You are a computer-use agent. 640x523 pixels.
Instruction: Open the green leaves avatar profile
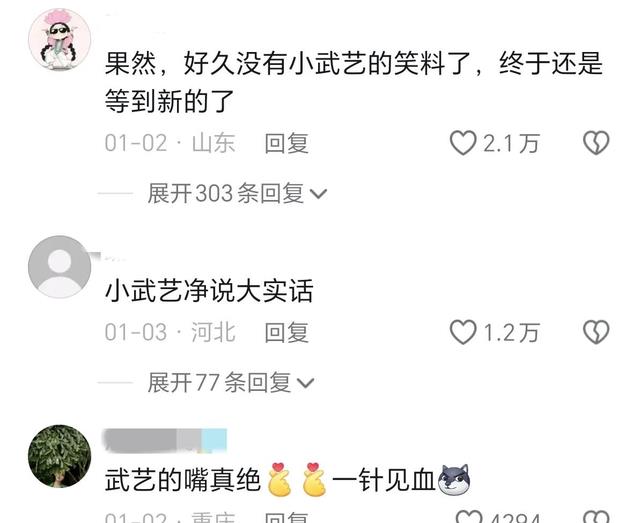pos(60,456)
